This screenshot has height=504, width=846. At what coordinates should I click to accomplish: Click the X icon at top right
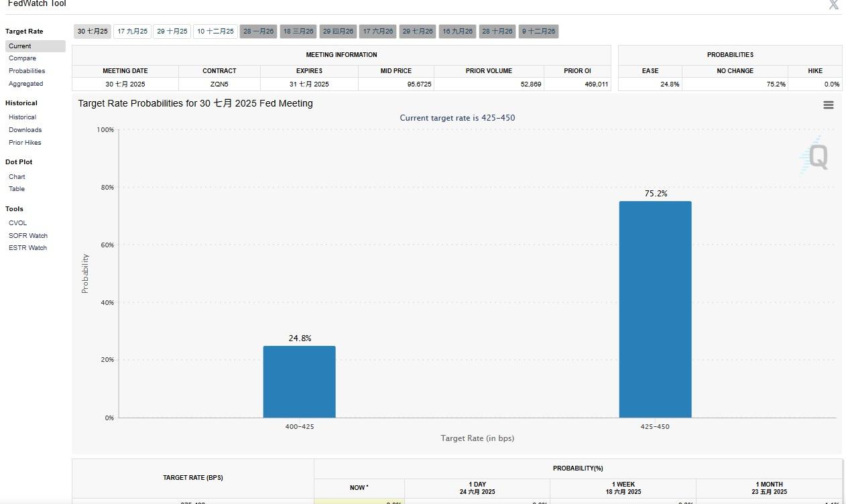tap(833, 5)
